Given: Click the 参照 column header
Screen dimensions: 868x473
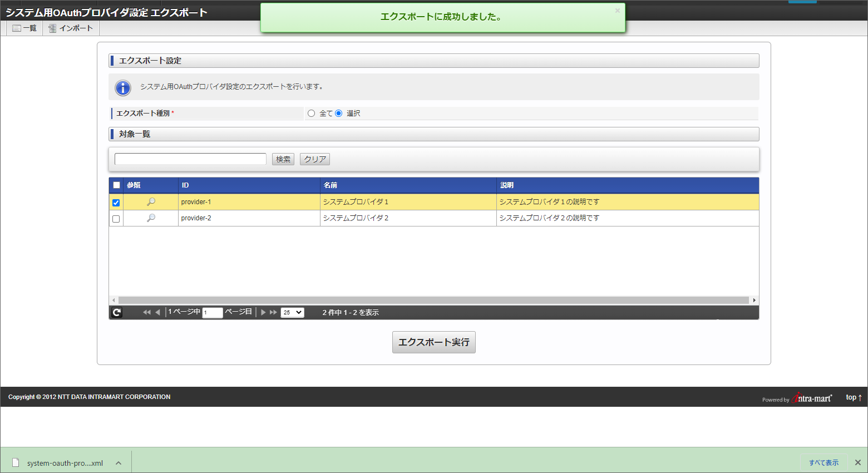Looking at the screenshot, I should [151, 185].
